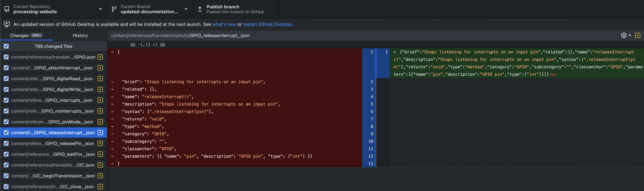Click modified status icon for I2C_close_.json

click(100, 187)
